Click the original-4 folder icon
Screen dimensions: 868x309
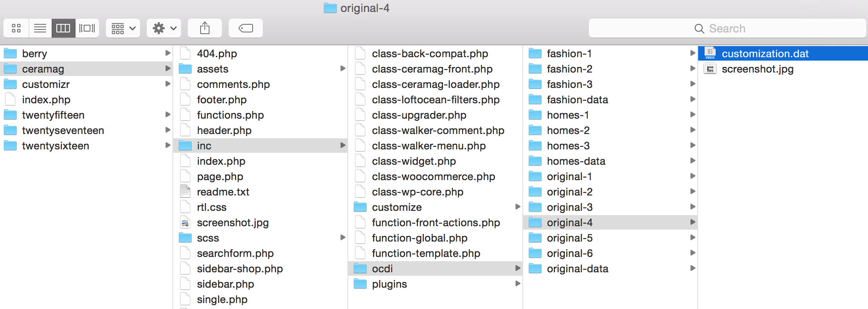(535, 222)
